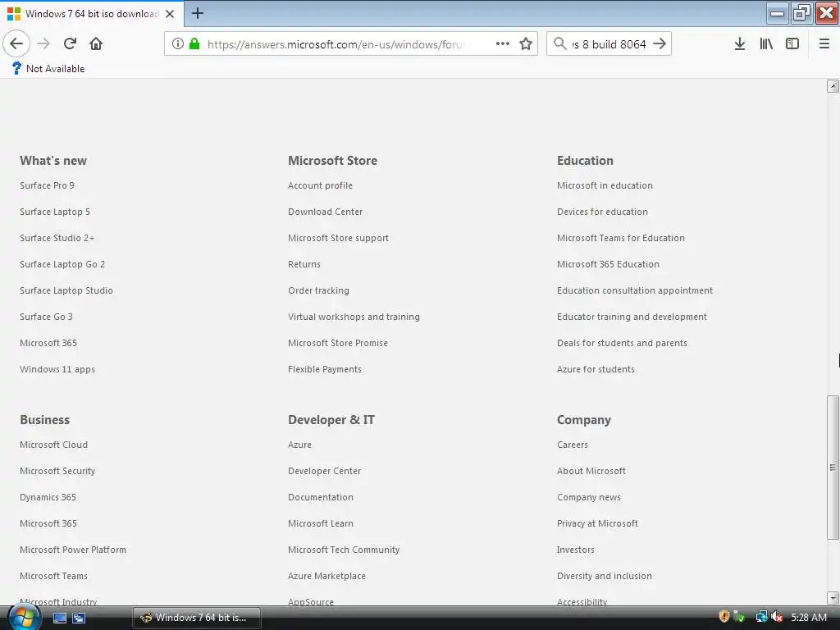
Task: Open the Returns link
Action: tap(304, 264)
